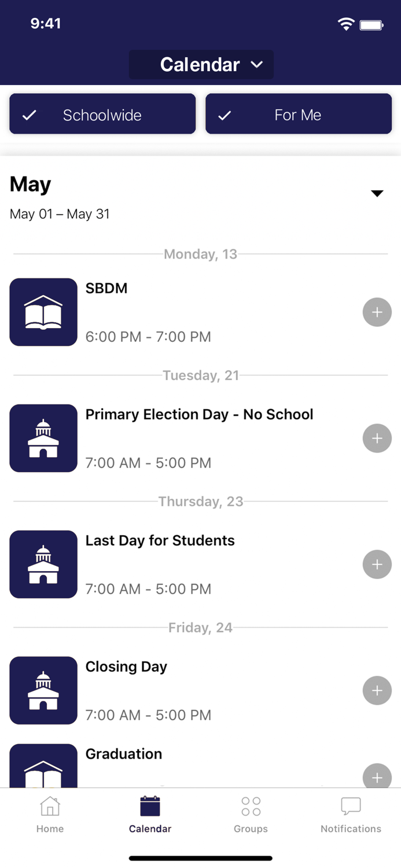Add the SBDM event with plus button

coord(377,312)
